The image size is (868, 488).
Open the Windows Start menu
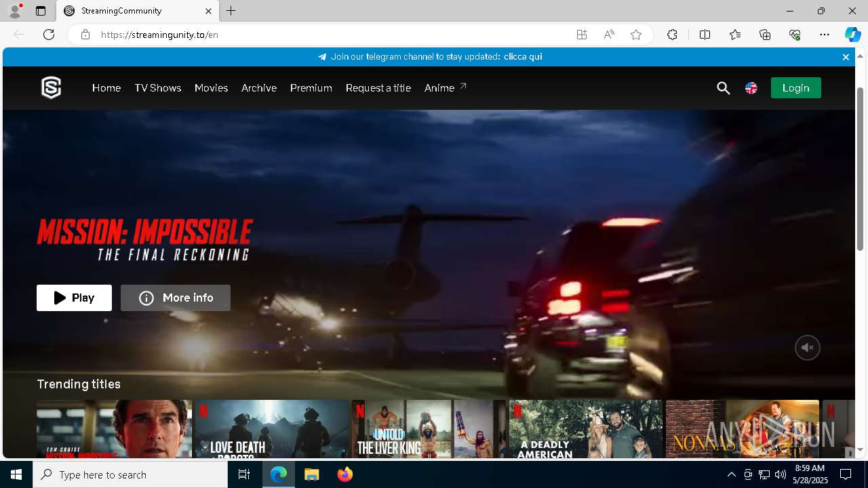pyautogui.click(x=16, y=474)
